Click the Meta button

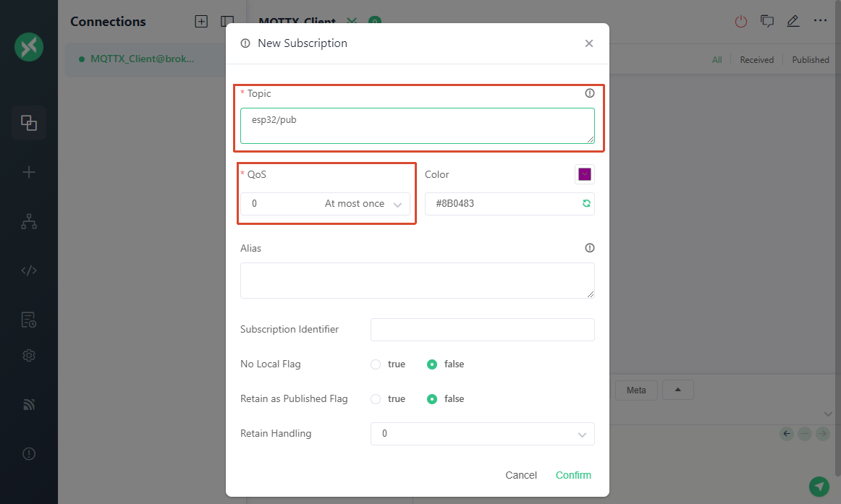(x=636, y=390)
